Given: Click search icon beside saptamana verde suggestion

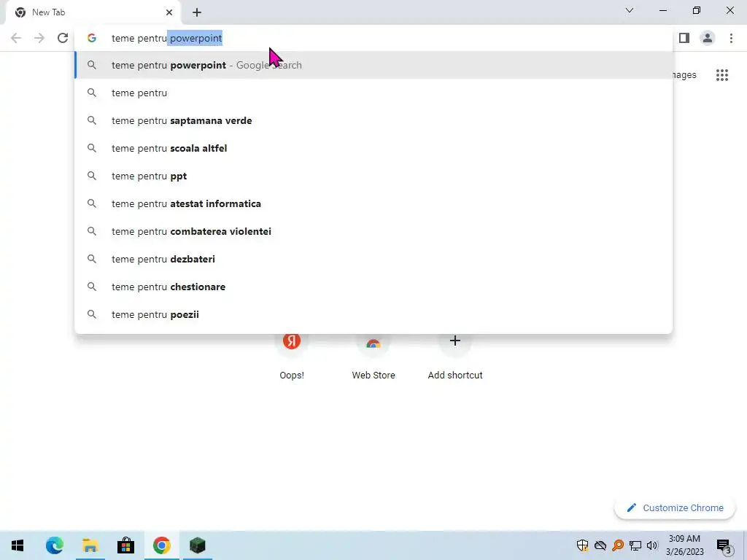Looking at the screenshot, I should (92, 120).
